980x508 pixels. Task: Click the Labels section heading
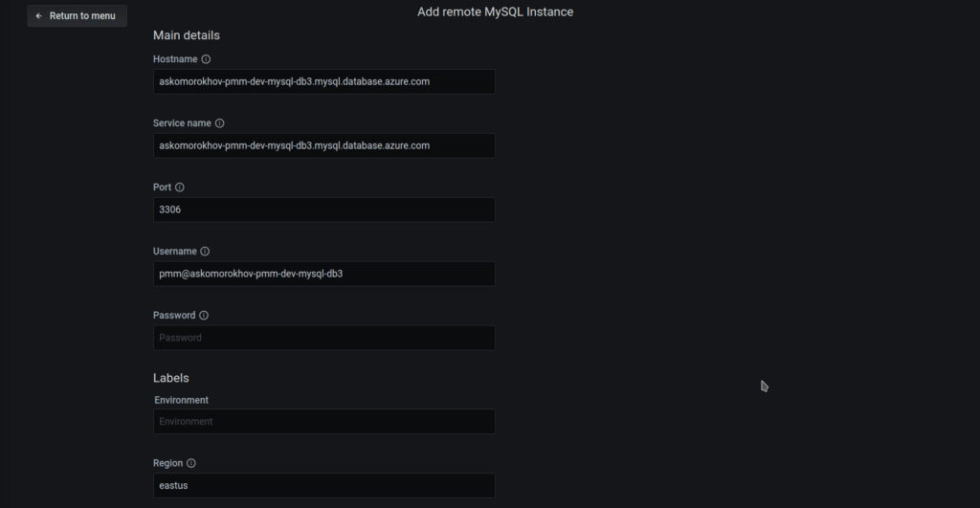[x=171, y=378]
